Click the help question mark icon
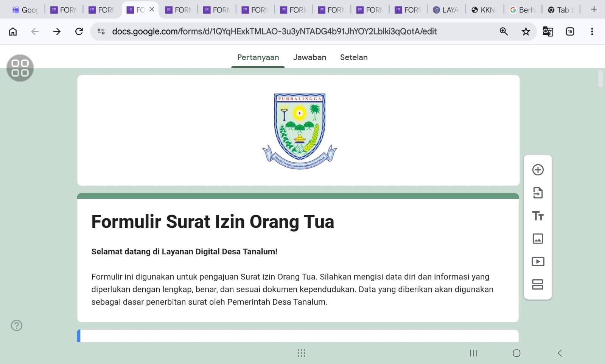The width and height of the screenshot is (605, 364). coord(17,325)
